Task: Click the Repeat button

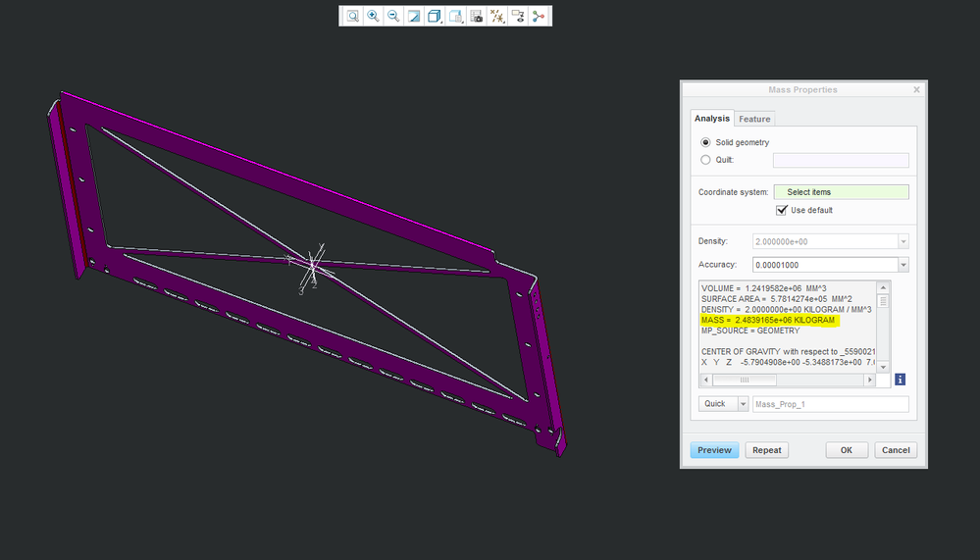Action: coord(767,450)
